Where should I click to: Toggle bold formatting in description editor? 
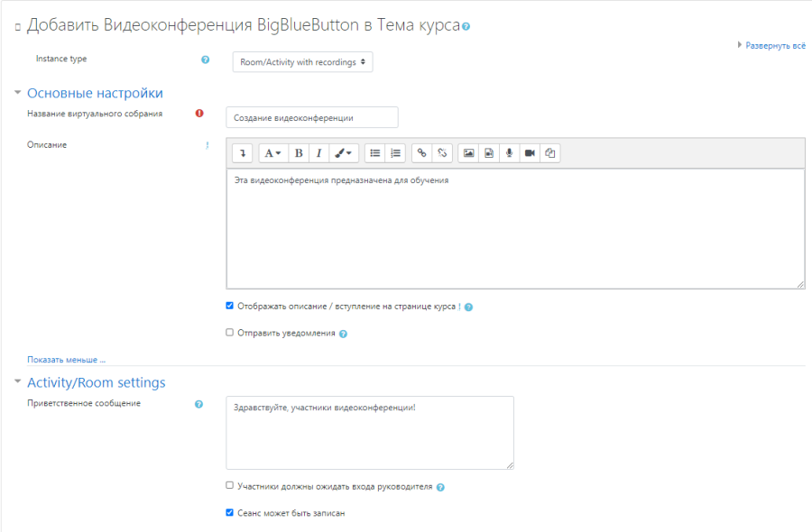[x=299, y=153]
